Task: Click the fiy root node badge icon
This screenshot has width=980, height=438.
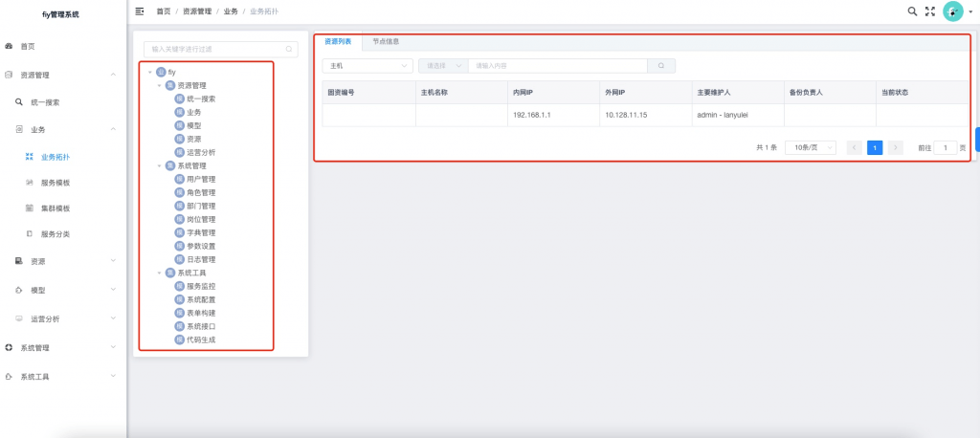Action: [161, 73]
